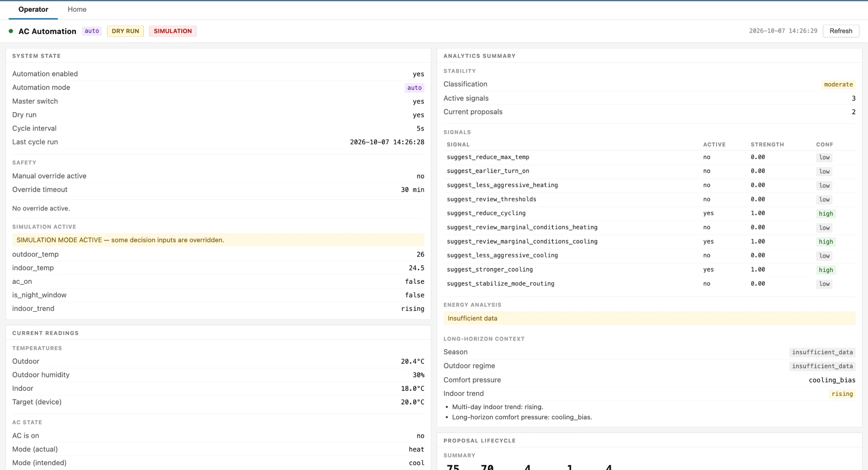Click the SIMULATION MODE ACTIVE warning banner
The height and width of the screenshot is (470, 868).
(x=218, y=240)
